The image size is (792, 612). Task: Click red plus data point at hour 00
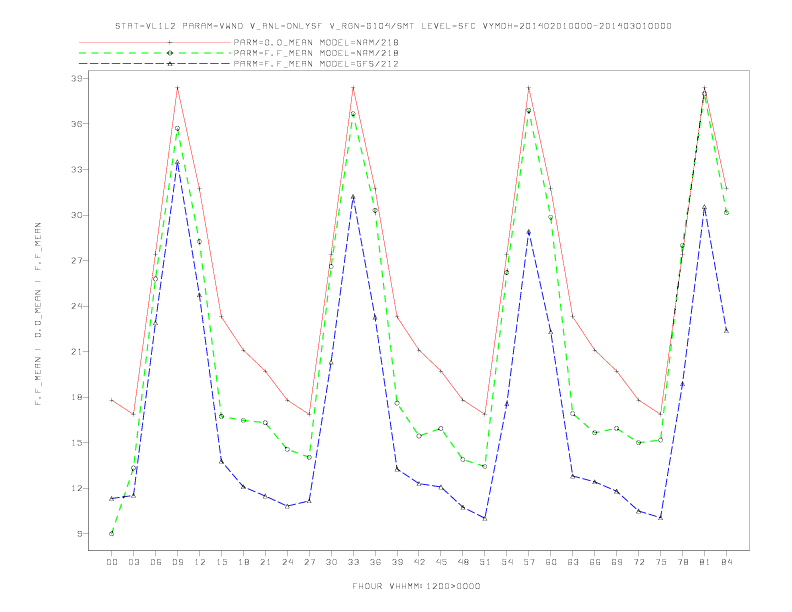[112, 400]
